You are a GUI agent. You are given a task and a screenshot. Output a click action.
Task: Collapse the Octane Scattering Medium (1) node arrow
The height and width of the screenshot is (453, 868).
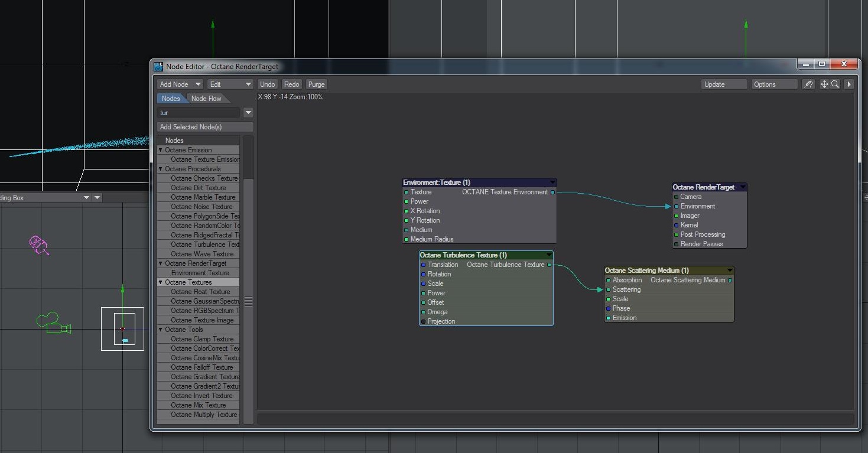click(730, 271)
